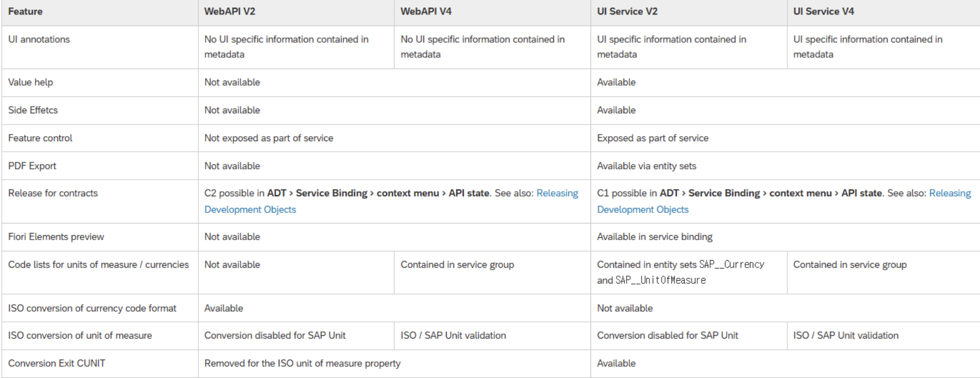
Task: Click the Feature column header
Action: point(26,11)
